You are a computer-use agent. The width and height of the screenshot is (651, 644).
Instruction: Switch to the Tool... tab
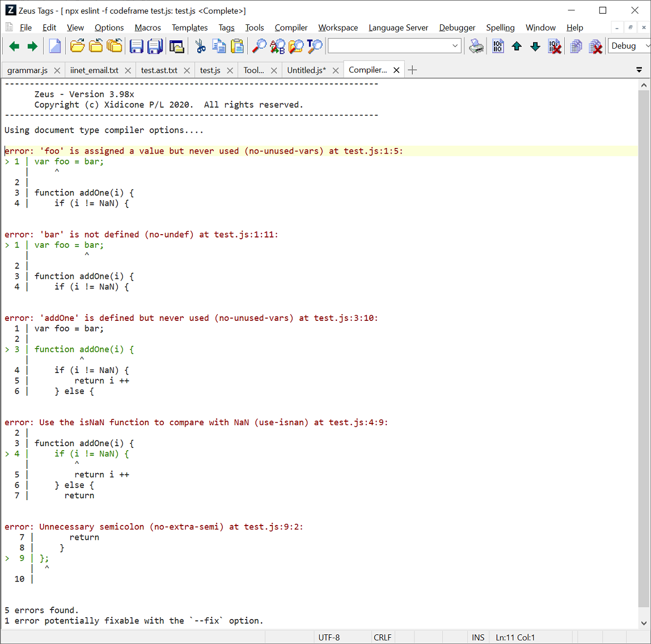253,70
